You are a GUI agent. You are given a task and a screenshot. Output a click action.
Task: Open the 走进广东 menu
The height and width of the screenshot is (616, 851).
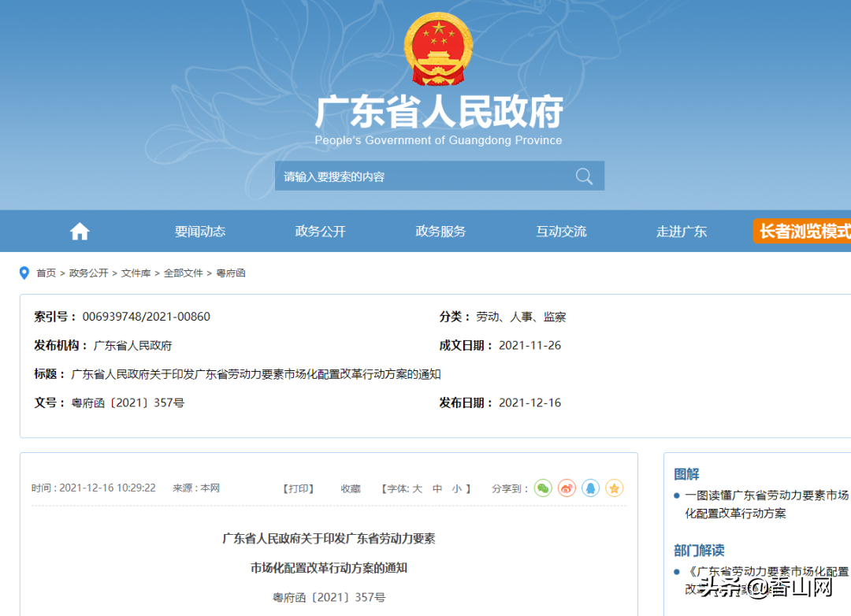click(x=682, y=232)
